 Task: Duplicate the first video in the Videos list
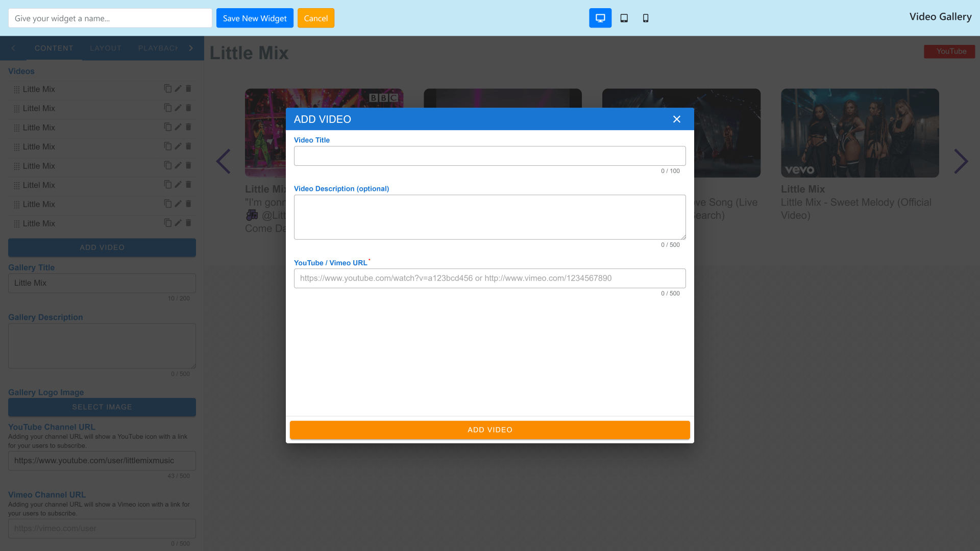[167, 89]
